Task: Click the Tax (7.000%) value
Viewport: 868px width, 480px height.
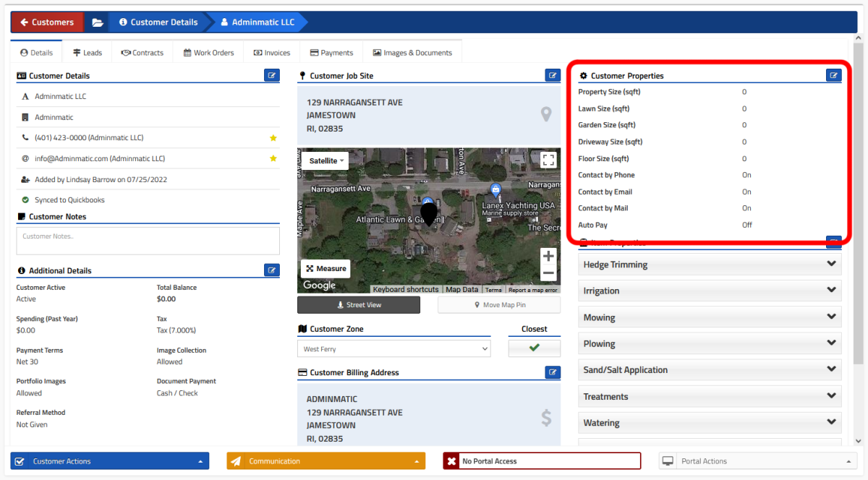Action: (176, 330)
